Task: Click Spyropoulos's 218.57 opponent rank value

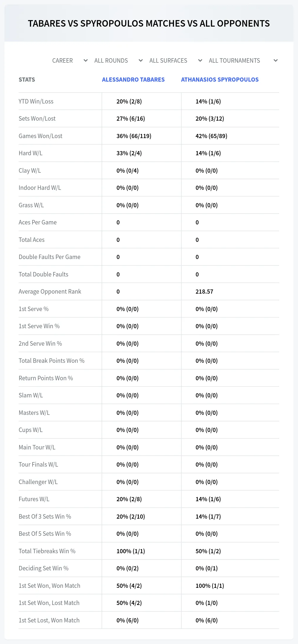Action: (204, 292)
